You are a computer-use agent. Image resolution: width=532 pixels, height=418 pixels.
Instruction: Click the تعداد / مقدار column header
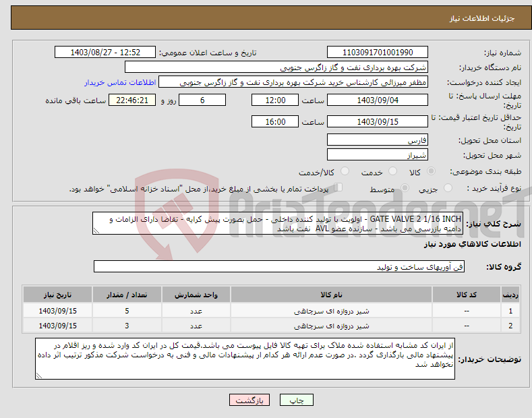coord(127,295)
